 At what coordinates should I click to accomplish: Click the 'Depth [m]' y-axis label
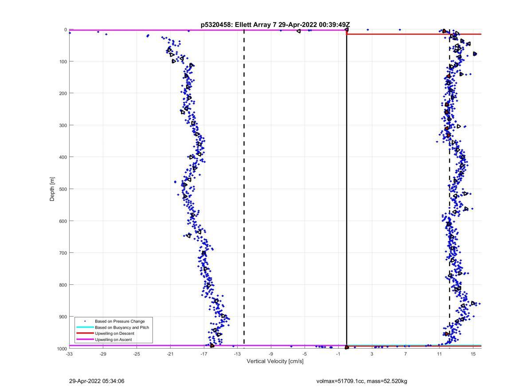pos(52,189)
